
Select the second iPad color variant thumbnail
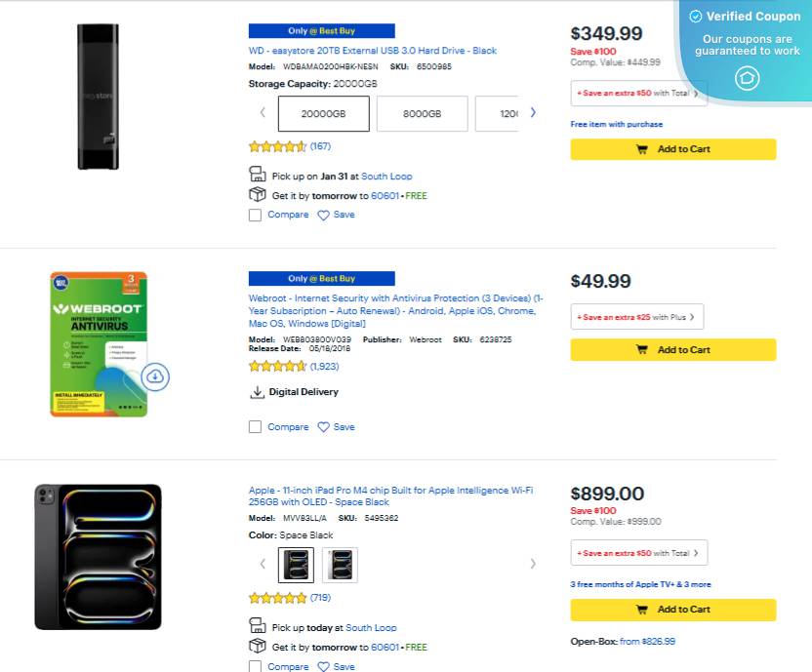[x=339, y=564]
